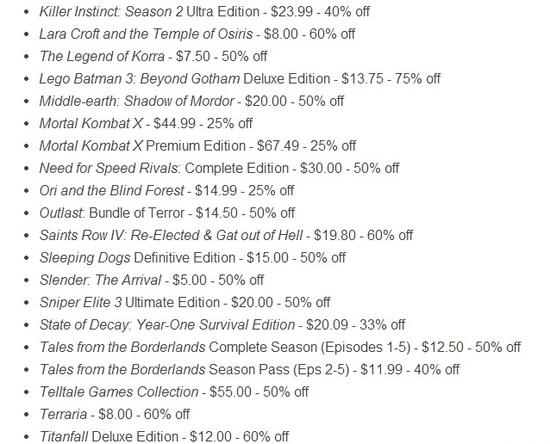Click Tales from the Borderlands Season Pass
The image size is (550, 444).
point(249,370)
